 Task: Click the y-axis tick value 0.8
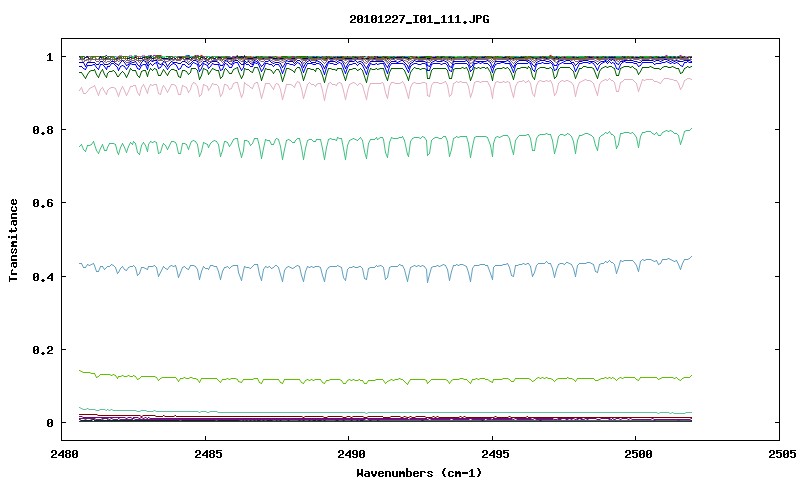pos(43,130)
